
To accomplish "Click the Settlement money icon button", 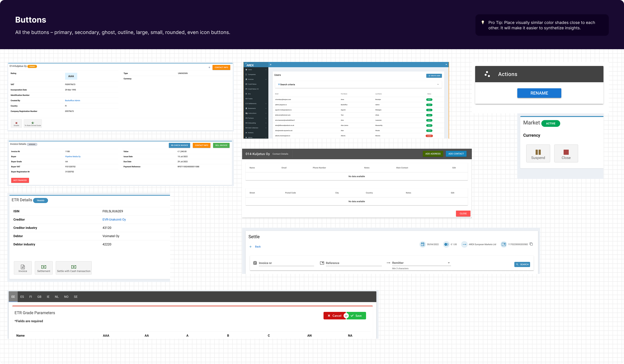I will coord(44,268).
